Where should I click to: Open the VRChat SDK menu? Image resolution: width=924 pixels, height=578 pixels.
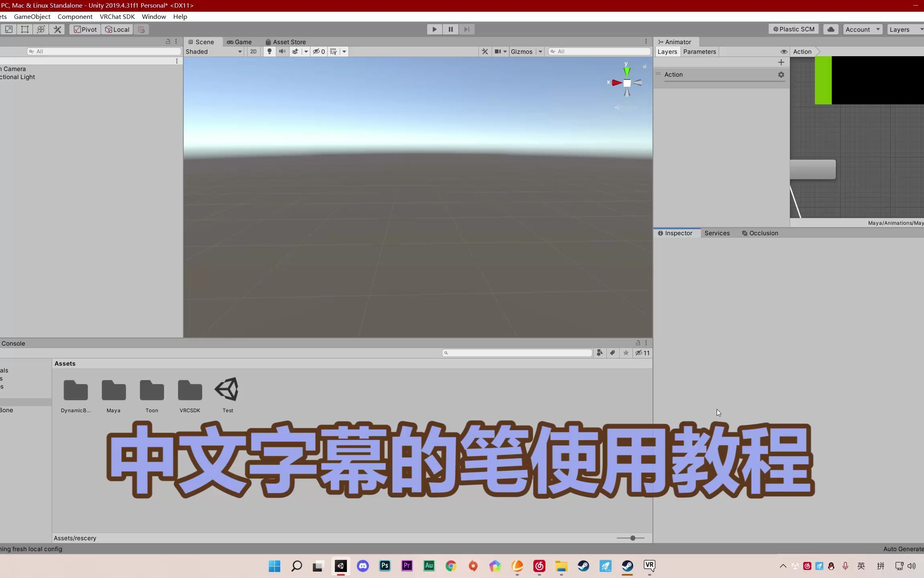[x=117, y=16]
